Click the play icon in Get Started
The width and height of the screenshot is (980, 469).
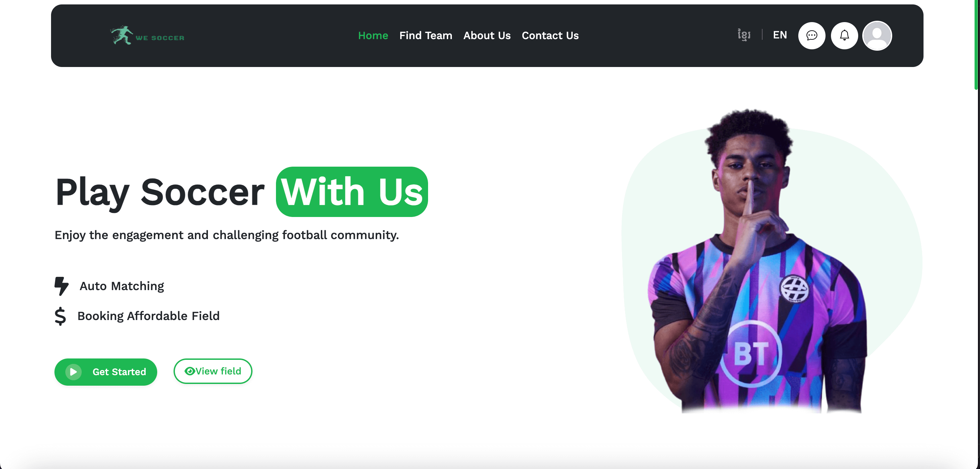[x=73, y=372]
